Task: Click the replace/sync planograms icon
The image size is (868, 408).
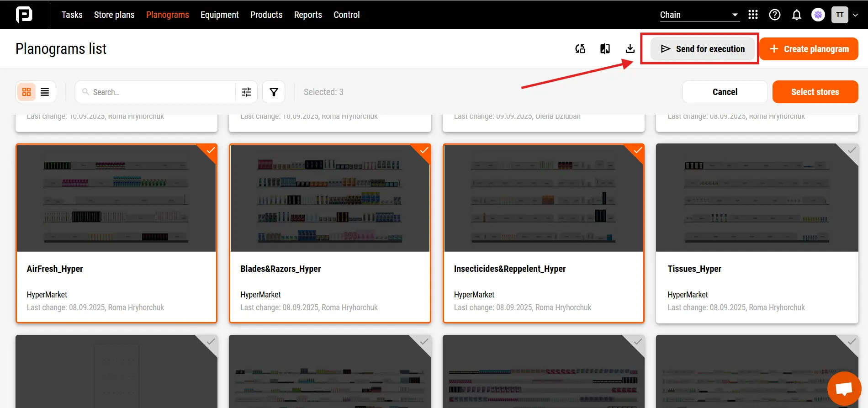Action: click(x=580, y=48)
